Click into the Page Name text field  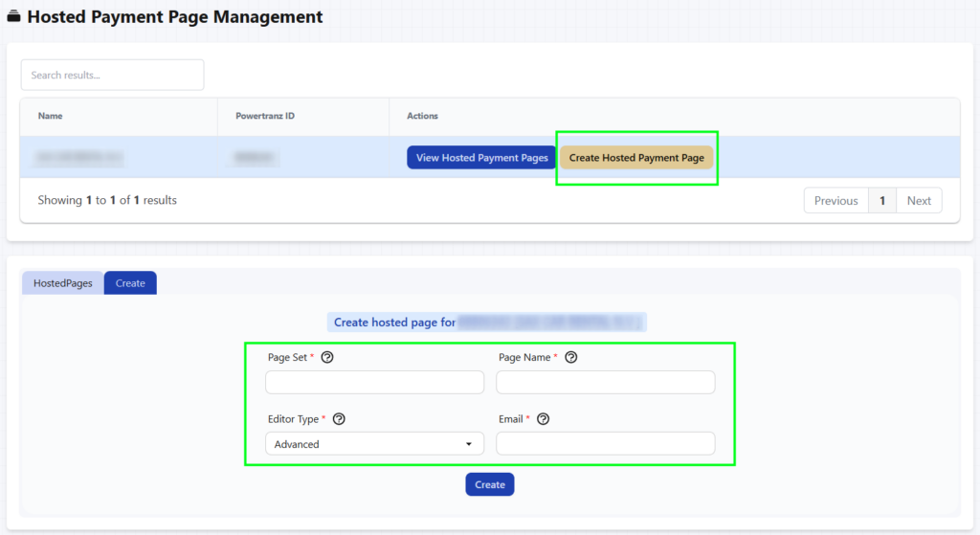tap(605, 383)
